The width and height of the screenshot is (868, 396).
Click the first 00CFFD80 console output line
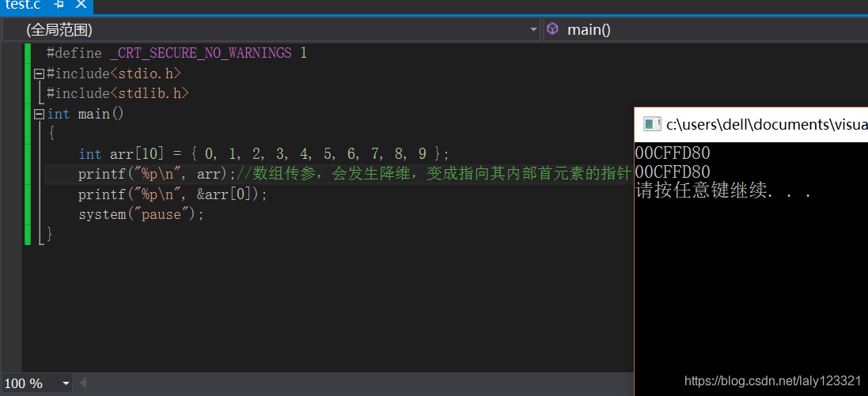(x=673, y=153)
